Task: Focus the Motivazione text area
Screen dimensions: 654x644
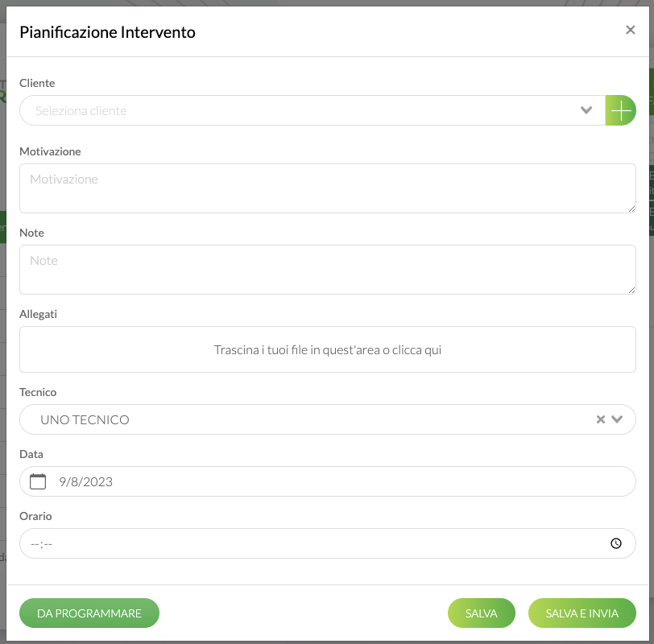Action: [328, 188]
